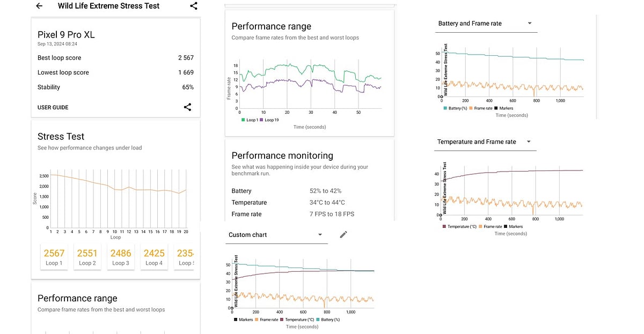Click the pencil edit icon for Custom chart

(343, 235)
